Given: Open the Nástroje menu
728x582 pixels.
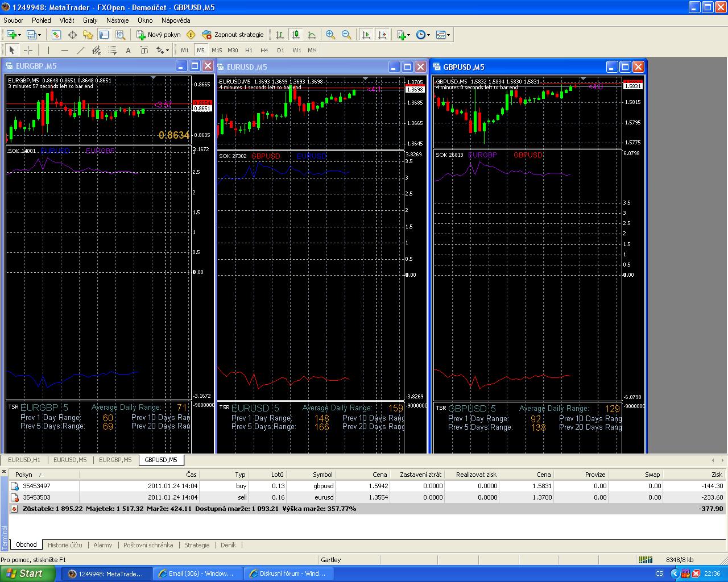Looking at the screenshot, I should click(117, 20).
